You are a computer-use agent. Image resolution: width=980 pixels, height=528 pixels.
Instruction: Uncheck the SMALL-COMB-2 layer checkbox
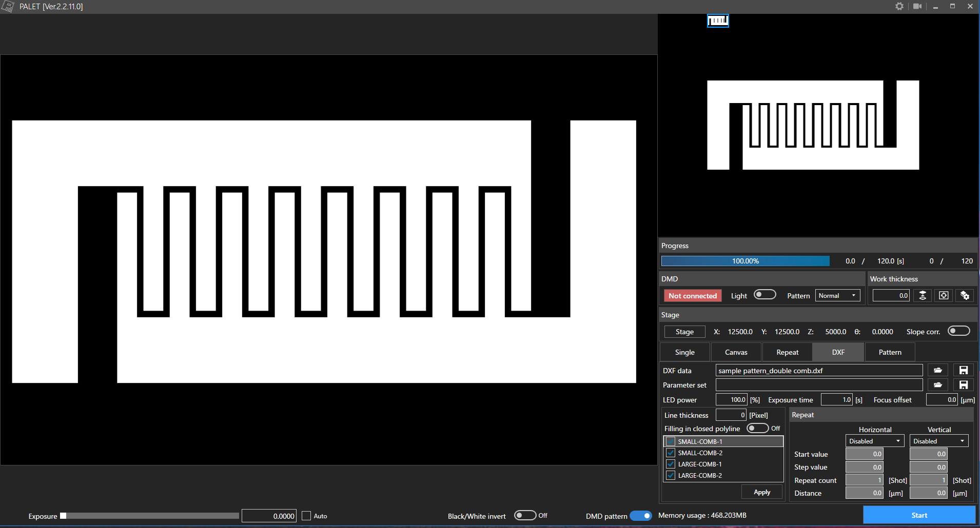(x=670, y=453)
